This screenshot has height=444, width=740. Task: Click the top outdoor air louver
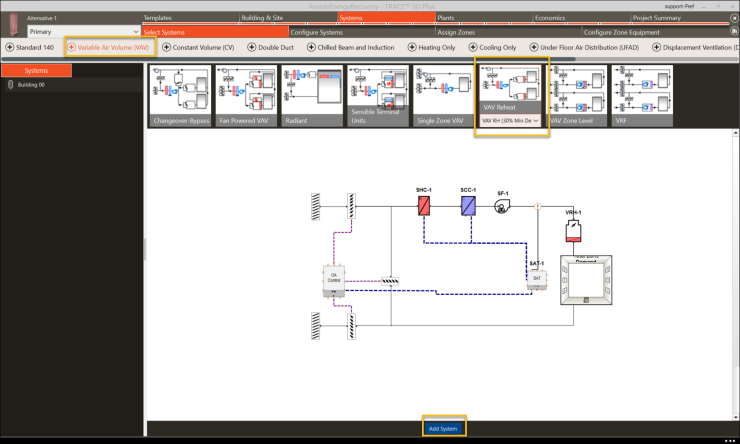point(316,207)
